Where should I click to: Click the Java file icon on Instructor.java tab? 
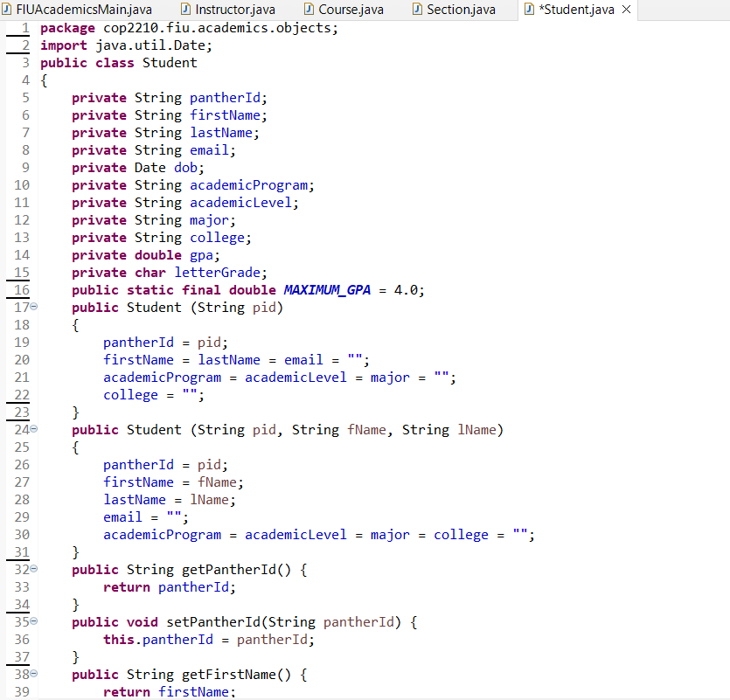(x=185, y=10)
